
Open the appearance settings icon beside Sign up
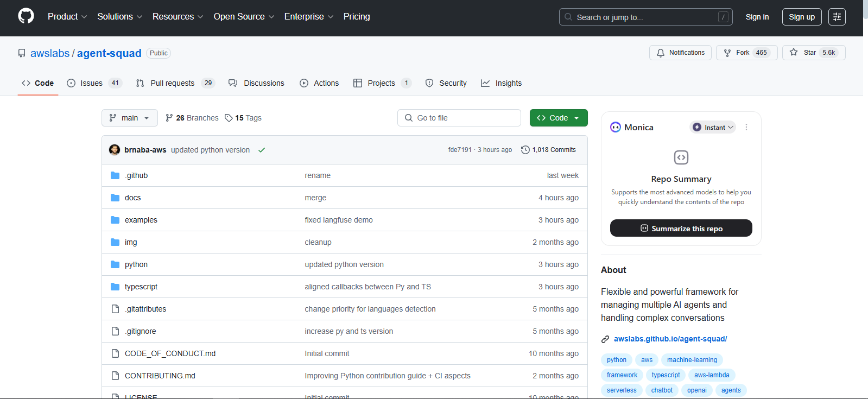(x=837, y=17)
